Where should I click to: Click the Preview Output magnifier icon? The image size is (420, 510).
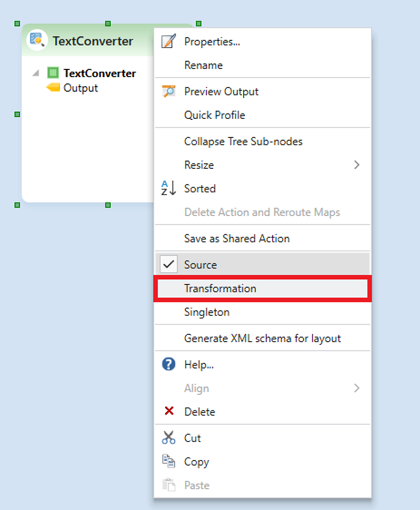coord(168,91)
